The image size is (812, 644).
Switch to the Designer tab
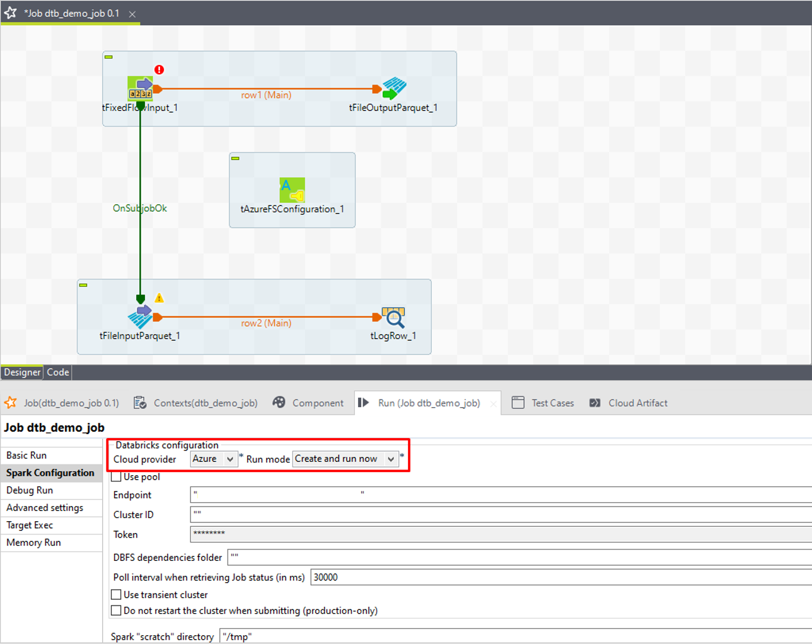click(22, 372)
